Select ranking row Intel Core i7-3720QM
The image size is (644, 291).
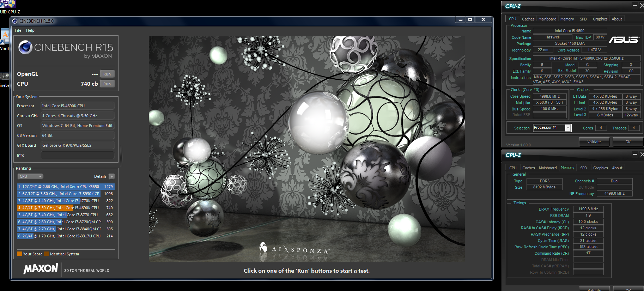66,222
